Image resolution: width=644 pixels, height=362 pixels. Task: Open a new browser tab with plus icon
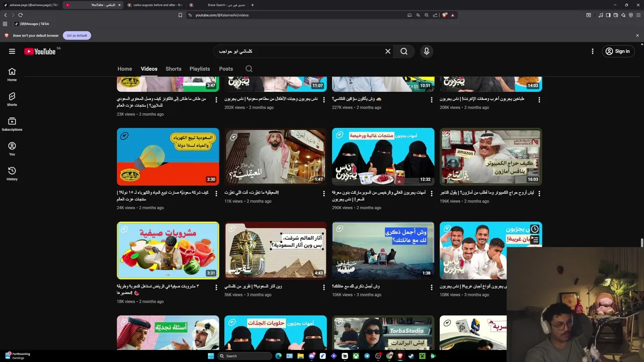click(x=252, y=5)
